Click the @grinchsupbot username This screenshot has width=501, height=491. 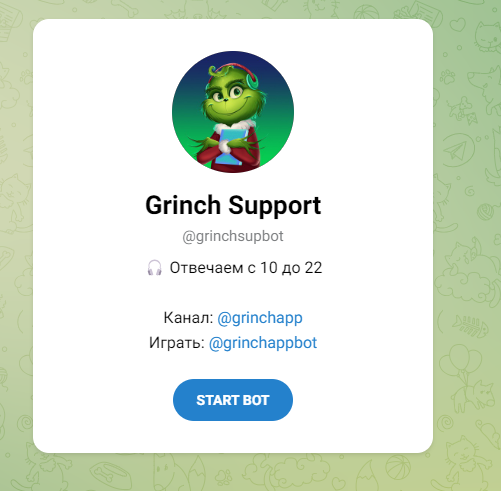click(233, 236)
